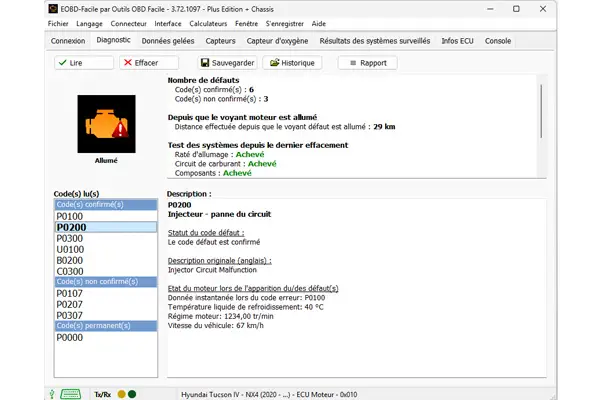This screenshot has width=602, height=400.
Task: Open the Fichier menu
Action: [x=58, y=24]
